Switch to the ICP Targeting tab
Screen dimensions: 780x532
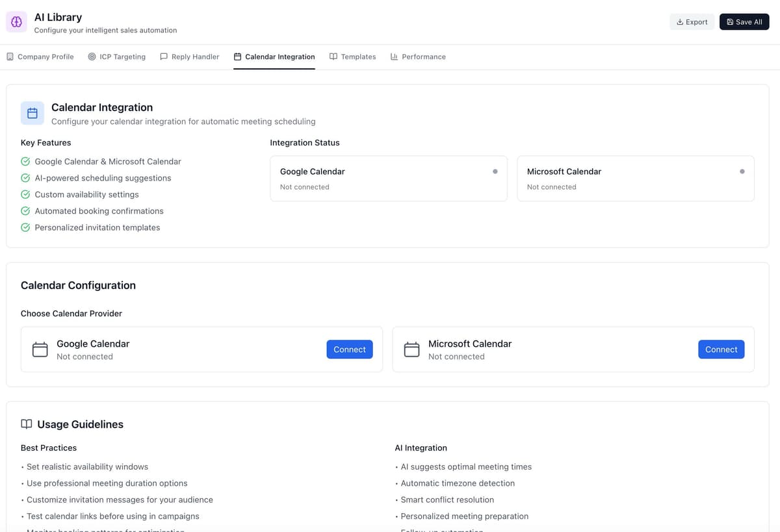click(x=117, y=57)
